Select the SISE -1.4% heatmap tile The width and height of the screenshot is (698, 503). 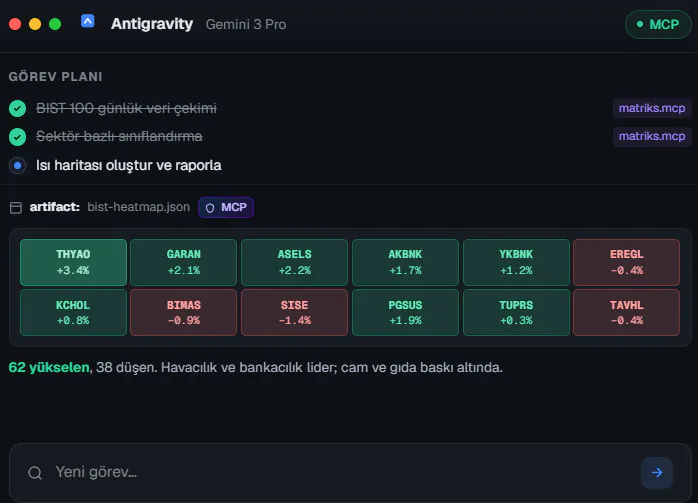click(295, 312)
